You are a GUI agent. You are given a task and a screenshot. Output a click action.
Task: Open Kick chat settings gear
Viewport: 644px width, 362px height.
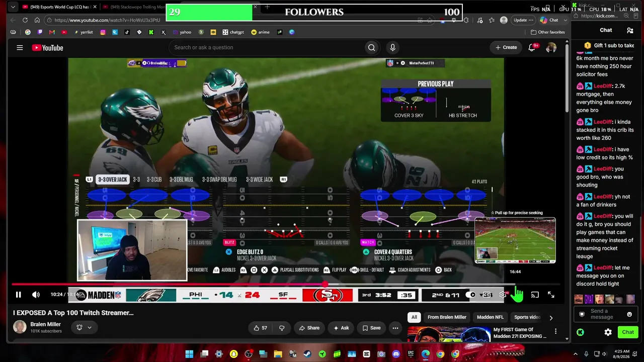608,332
